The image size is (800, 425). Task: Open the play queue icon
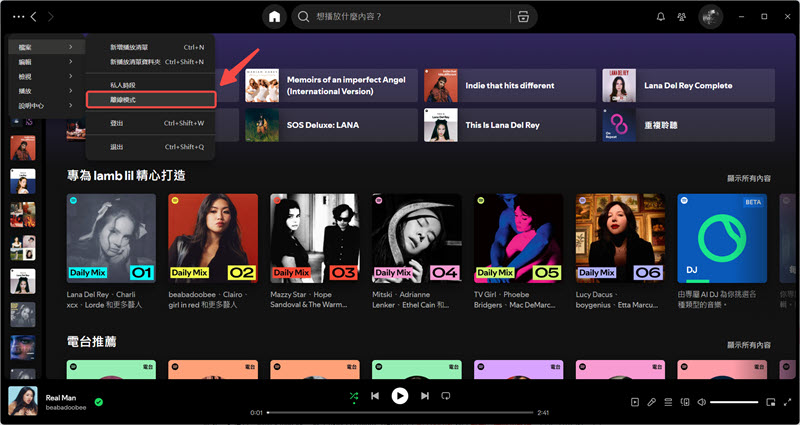click(668, 402)
